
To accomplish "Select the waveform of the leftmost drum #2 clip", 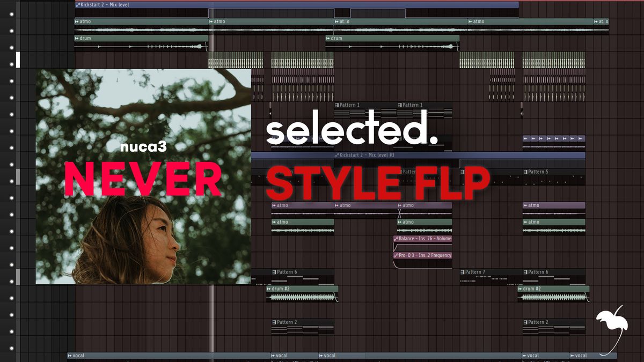I will click(302, 297).
